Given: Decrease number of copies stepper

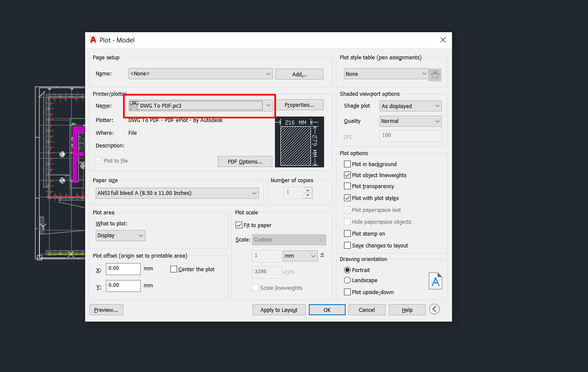Looking at the screenshot, I should pyautogui.click(x=308, y=195).
